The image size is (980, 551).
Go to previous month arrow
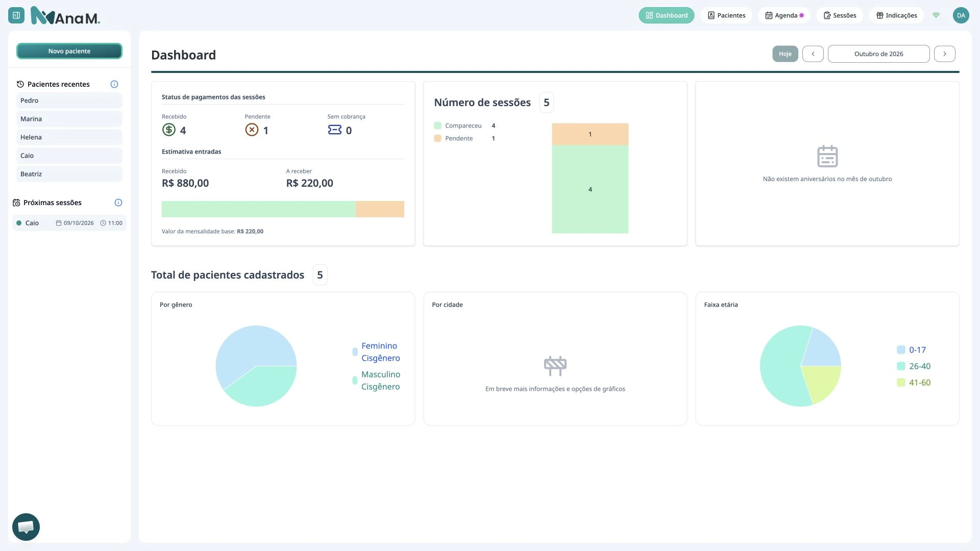813,54
